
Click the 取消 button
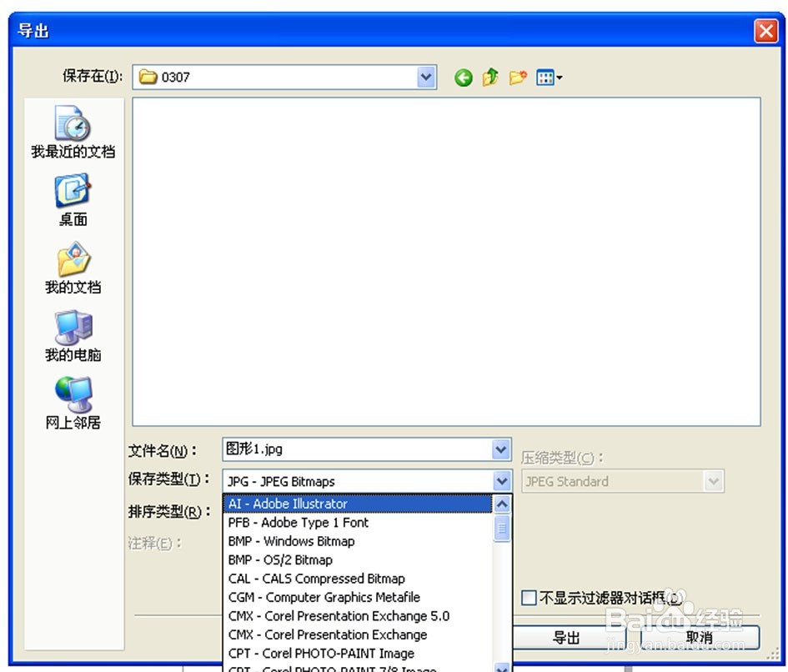(x=699, y=637)
